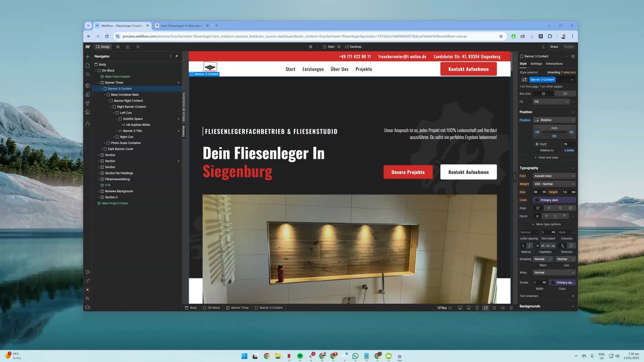Click Unsere Projekte red button
Viewport: 644px width, 362px height.
click(408, 172)
